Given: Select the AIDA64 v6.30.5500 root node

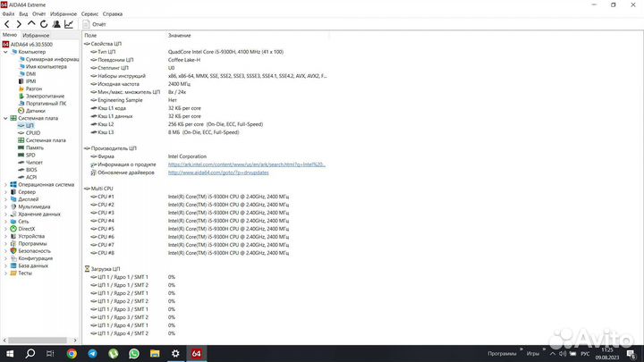Looking at the screenshot, I should pos(28,45).
